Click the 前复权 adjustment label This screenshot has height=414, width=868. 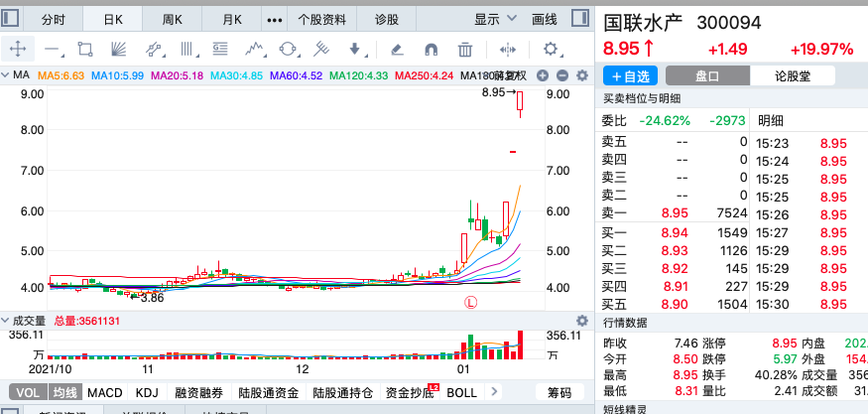pyautogui.click(x=511, y=75)
